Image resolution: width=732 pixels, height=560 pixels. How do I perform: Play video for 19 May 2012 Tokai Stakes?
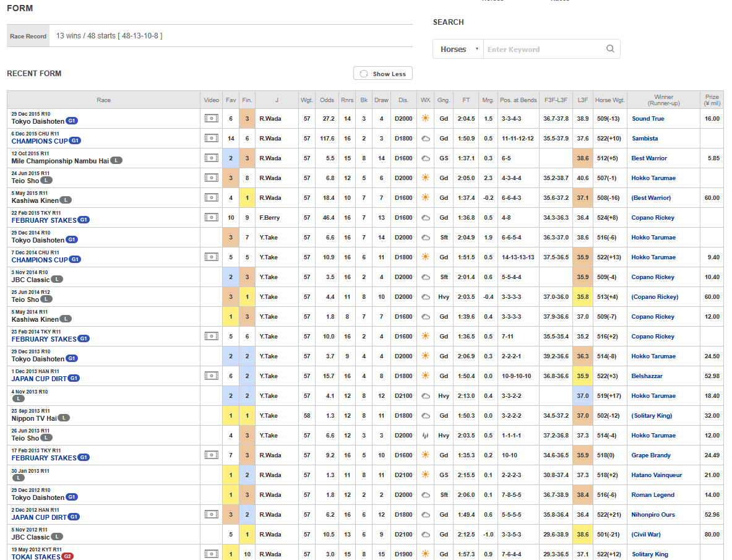tap(211, 554)
